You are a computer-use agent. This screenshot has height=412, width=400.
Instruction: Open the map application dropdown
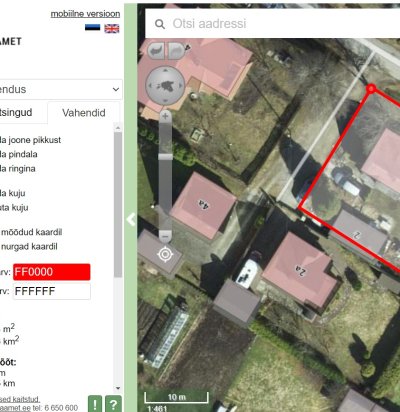pos(60,89)
